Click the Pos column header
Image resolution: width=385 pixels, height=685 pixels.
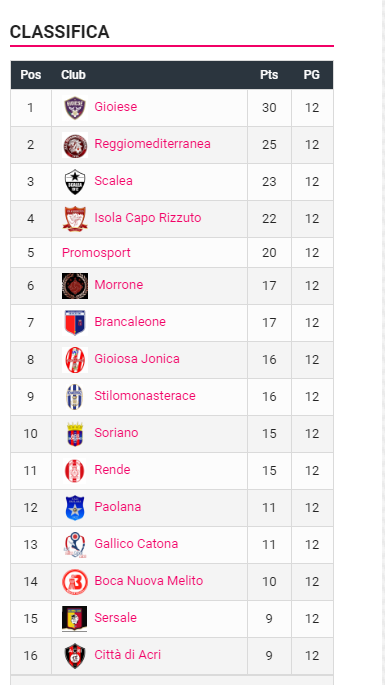pyautogui.click(x=31, y=75)
